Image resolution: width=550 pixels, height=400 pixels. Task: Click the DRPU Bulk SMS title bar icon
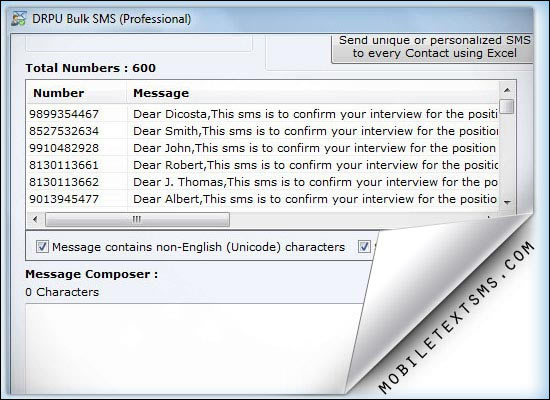(x=18, y=19)
